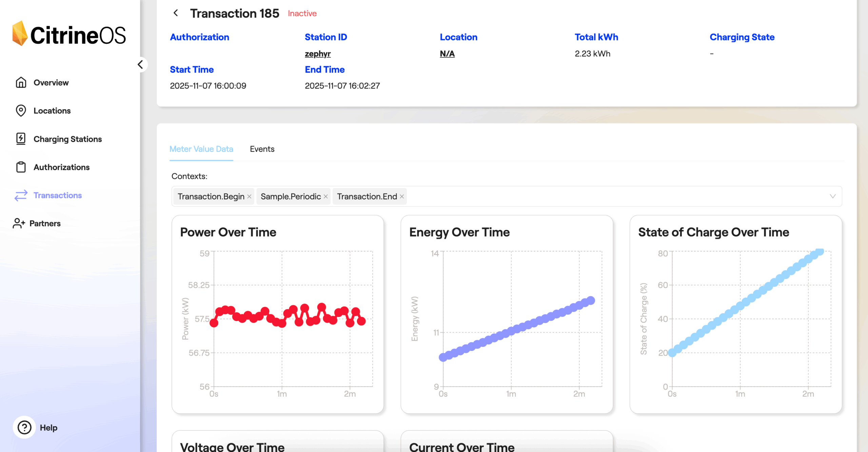Select the Meter Value Data tab
The image size is (868, 452).
201,149
